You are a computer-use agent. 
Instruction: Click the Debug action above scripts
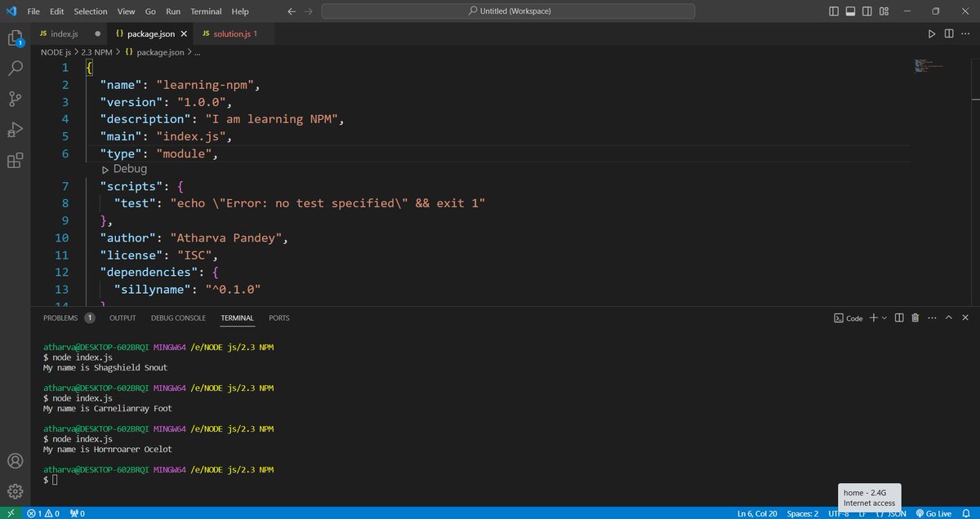124,169
